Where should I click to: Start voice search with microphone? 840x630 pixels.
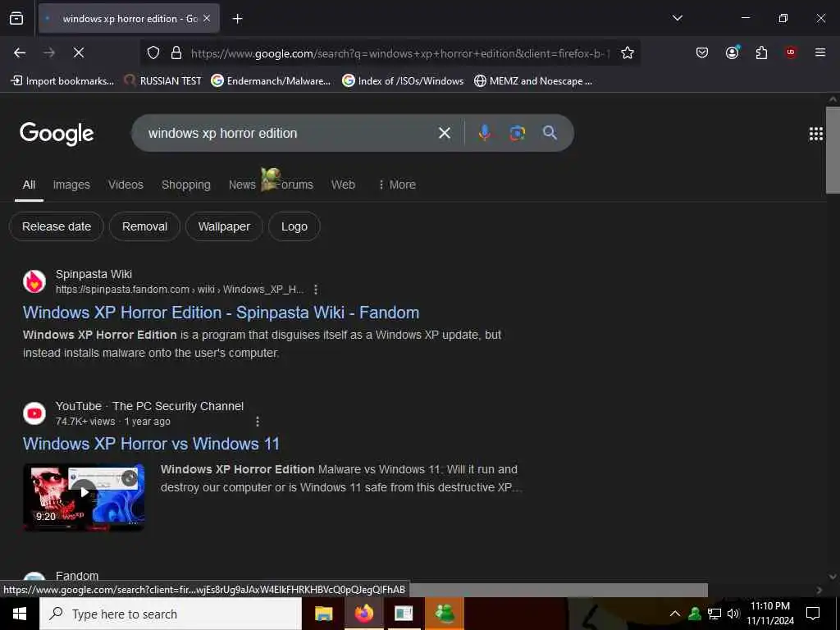tap(484, 133)
